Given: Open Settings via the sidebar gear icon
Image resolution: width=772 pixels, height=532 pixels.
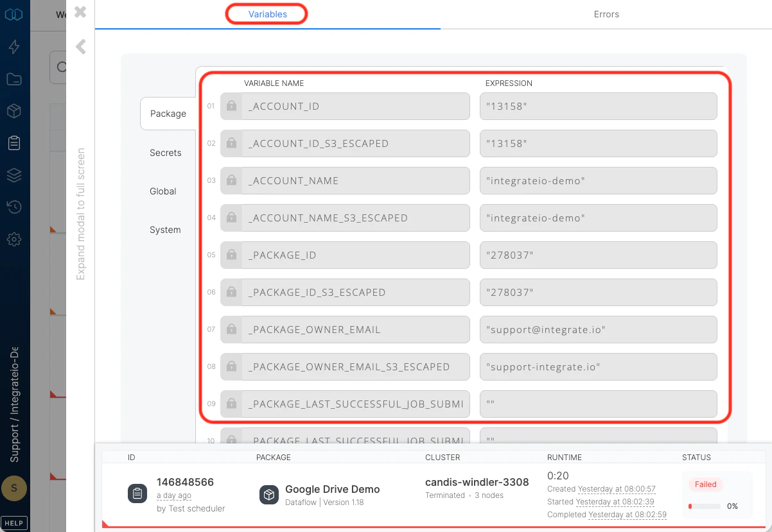Looking at the screenshot, I should click(x=14, y=239).
